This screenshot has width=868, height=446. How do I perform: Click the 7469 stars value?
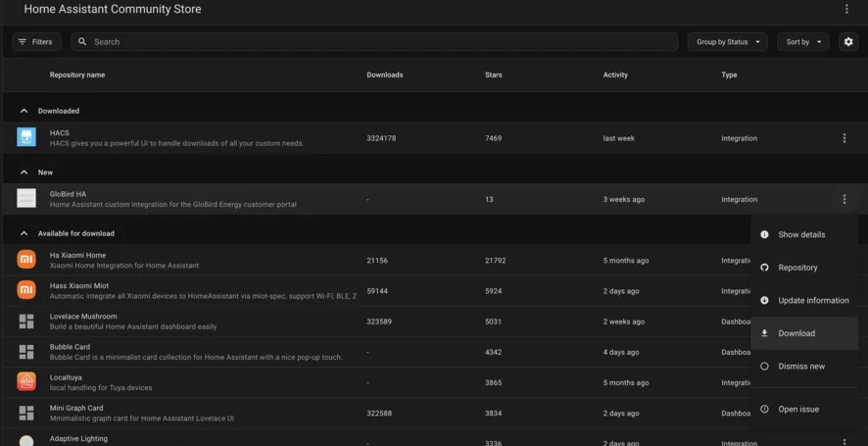tap(493, 138)
